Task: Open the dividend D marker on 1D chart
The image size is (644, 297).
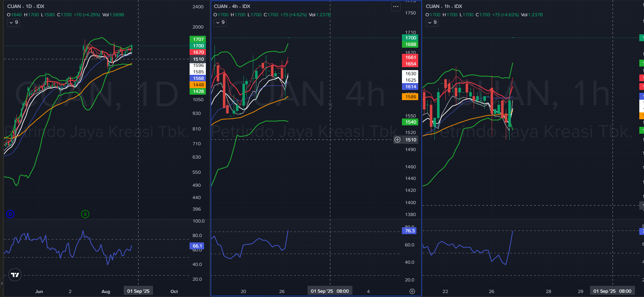Action: coord(10,214)
